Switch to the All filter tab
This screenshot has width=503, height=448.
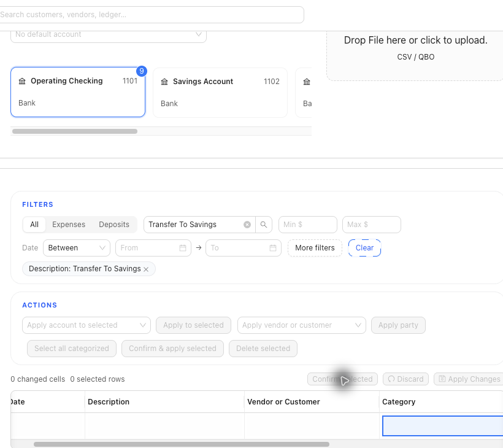[34, 225]
